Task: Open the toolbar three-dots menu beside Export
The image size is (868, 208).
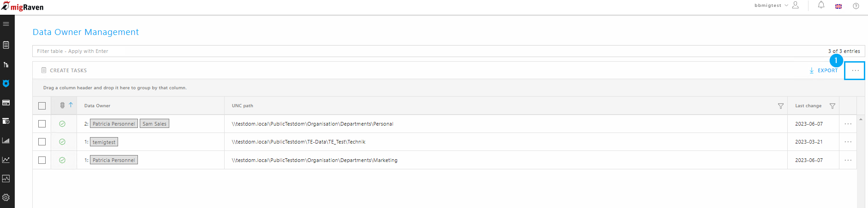Action: (x=855, y=70)
